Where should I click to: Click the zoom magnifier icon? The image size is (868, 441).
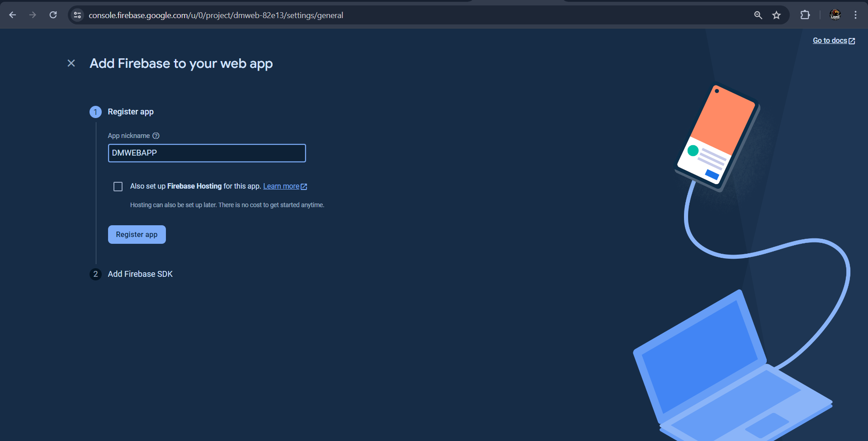758,15
